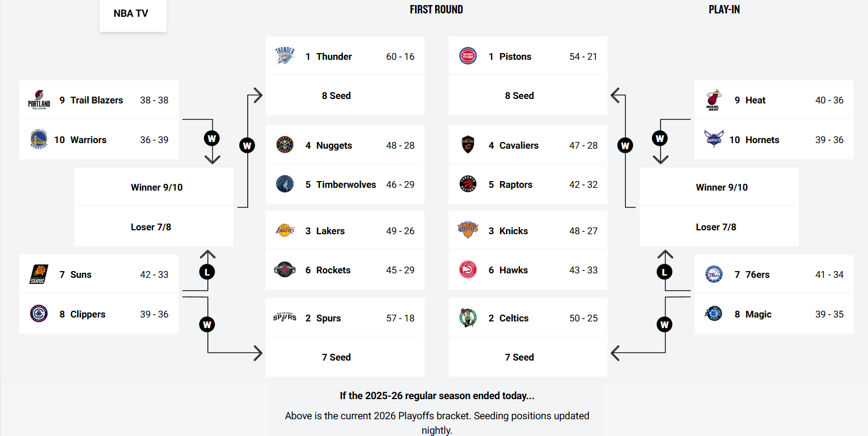Click the Knicks team logo
The width and height of the screenshot is (868, 436).
(x=468, y=230)
